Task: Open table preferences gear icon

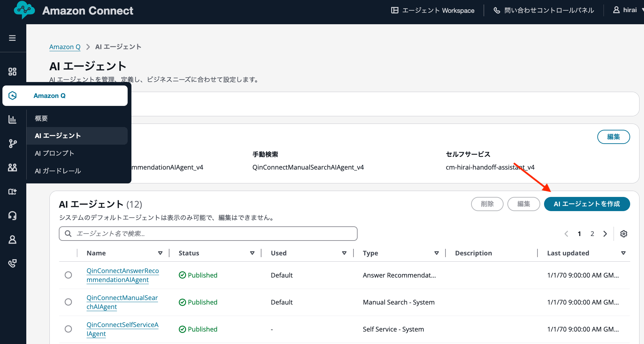Action: [x=624, y=234]
